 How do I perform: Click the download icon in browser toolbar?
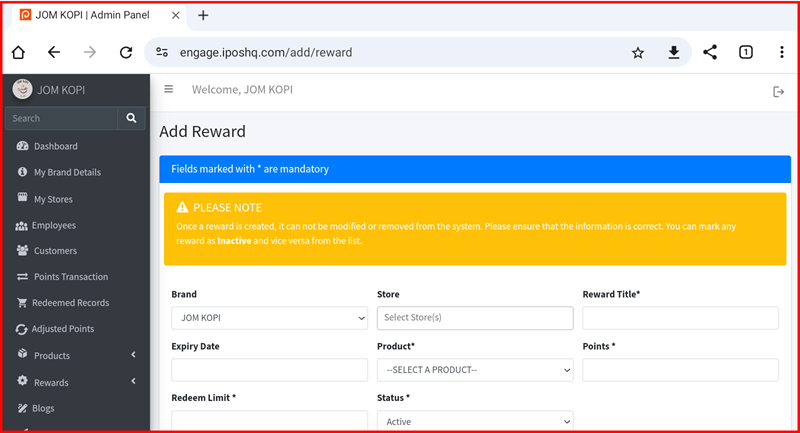click(674, 53)
